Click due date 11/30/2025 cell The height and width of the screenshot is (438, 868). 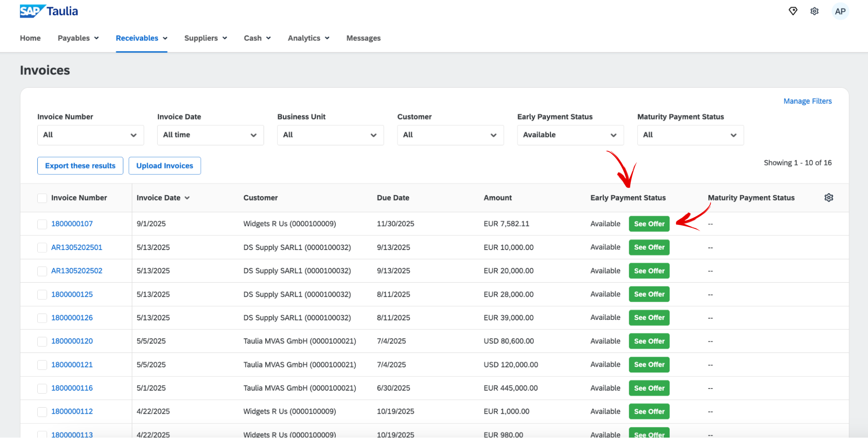coord(396,224)
